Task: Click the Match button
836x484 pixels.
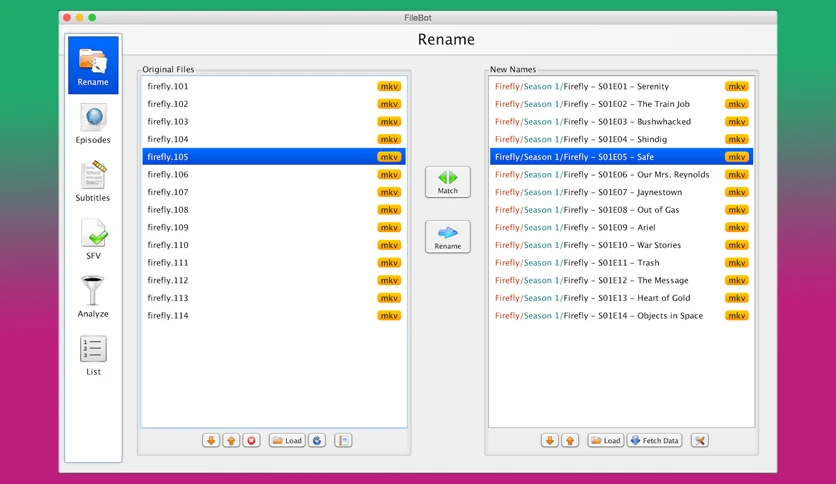Action: pos(447,182)
